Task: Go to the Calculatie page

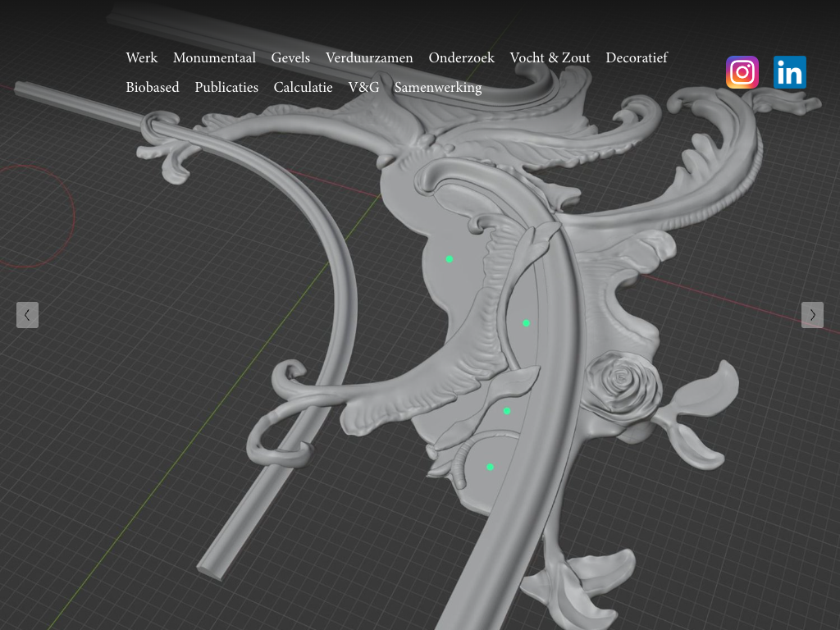Action: tap(303, 87)
